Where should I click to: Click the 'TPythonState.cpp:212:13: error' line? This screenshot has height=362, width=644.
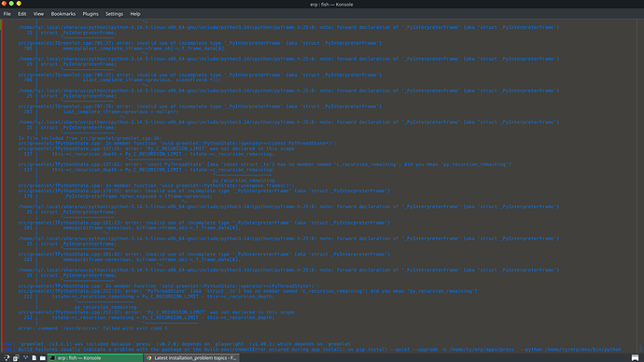(247, 291)
